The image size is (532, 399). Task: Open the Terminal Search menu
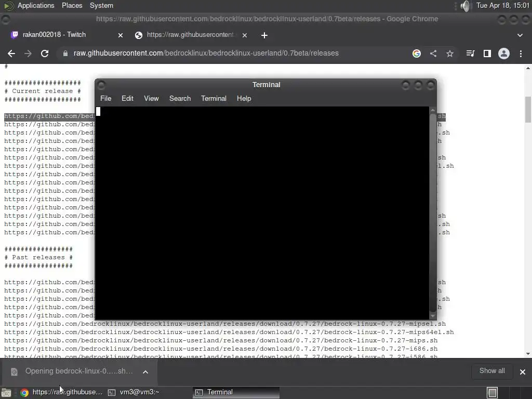[180, 98]
